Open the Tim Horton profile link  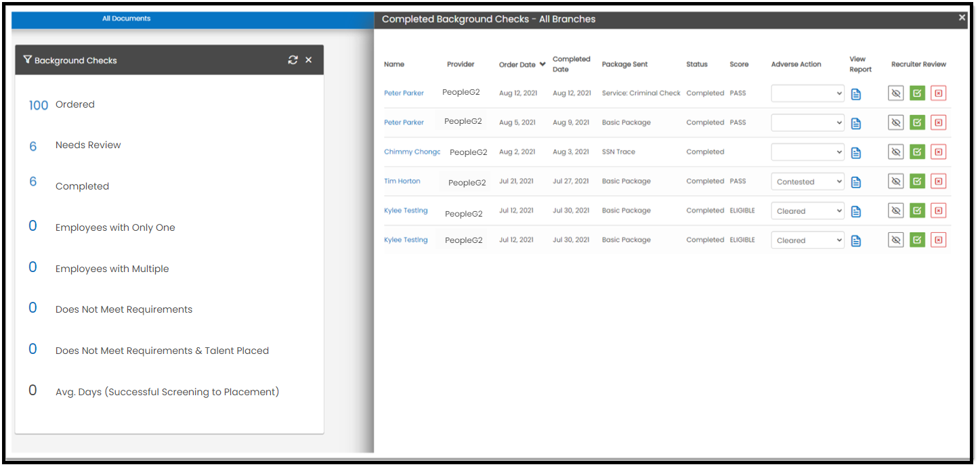pyautogui.click(x=402, y=181)
